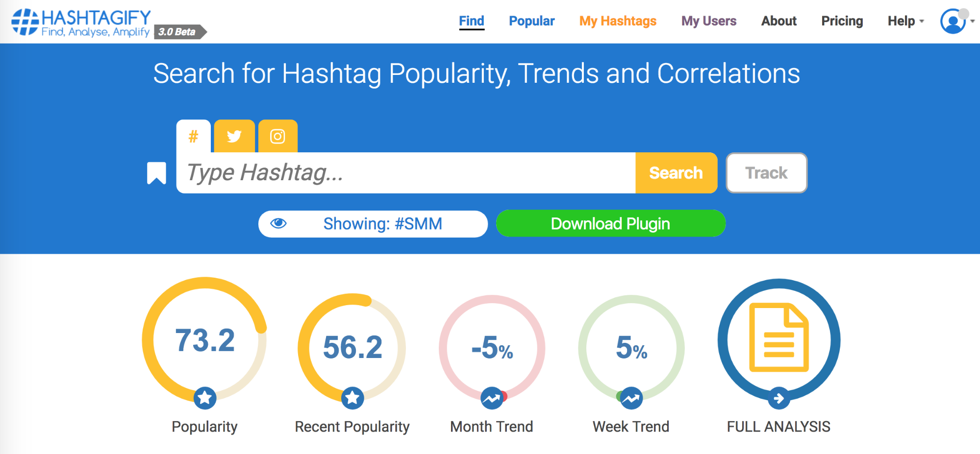Open the Pricing page link
The image size is (980, 454).
click(x=842, y=21)
